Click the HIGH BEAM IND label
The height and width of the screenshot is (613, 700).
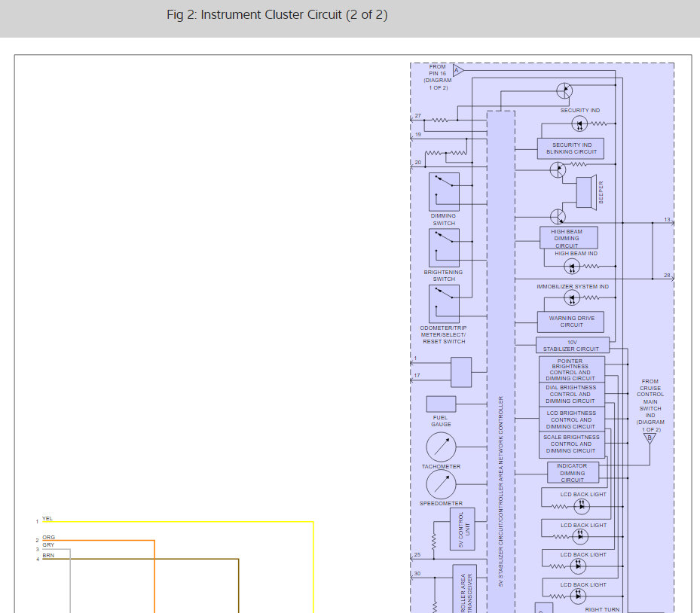pos(576,254)
